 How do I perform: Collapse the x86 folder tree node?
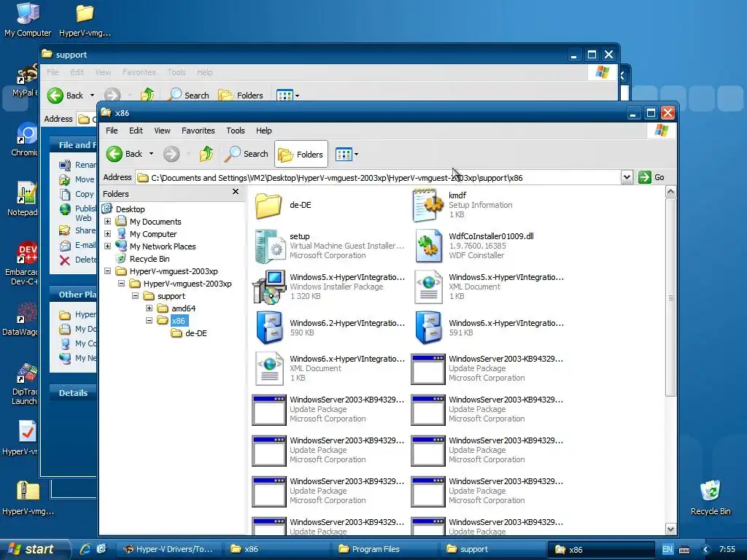click(149, 321)
